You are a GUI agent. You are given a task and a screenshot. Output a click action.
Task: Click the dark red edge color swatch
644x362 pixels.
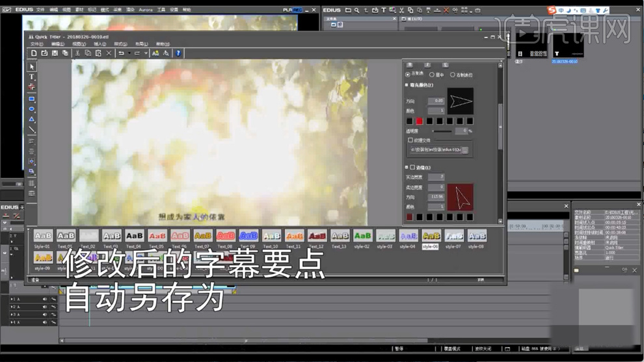(x=409, y=216)
